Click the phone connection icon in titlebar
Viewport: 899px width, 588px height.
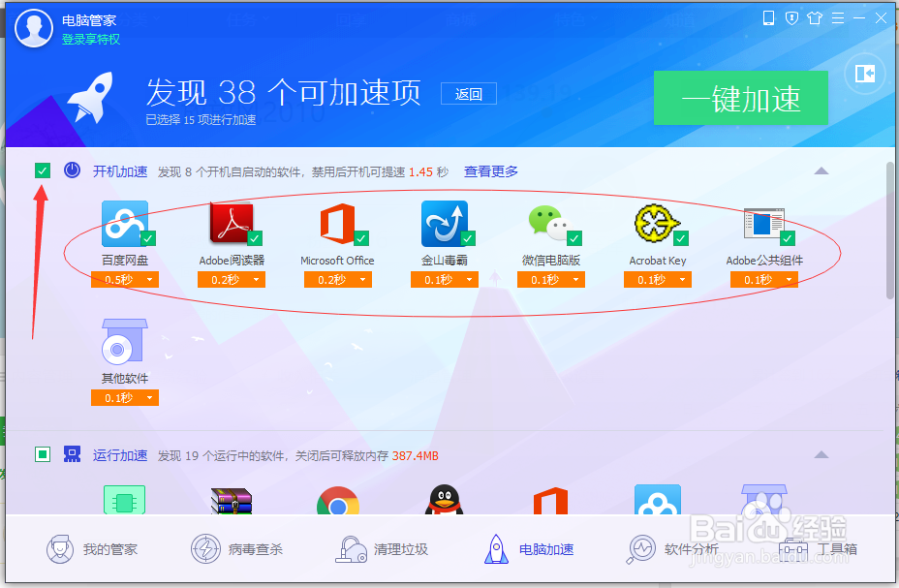[768, 16]
